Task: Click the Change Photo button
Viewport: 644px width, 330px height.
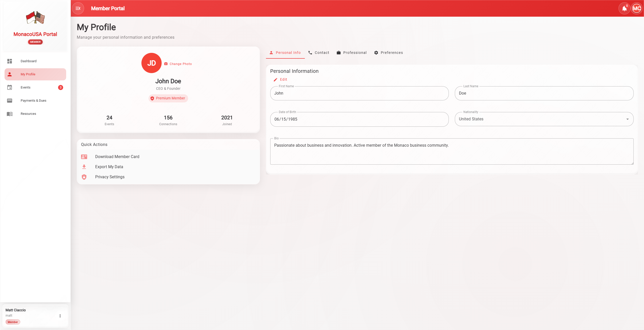Action: click(x=178, y=64)
